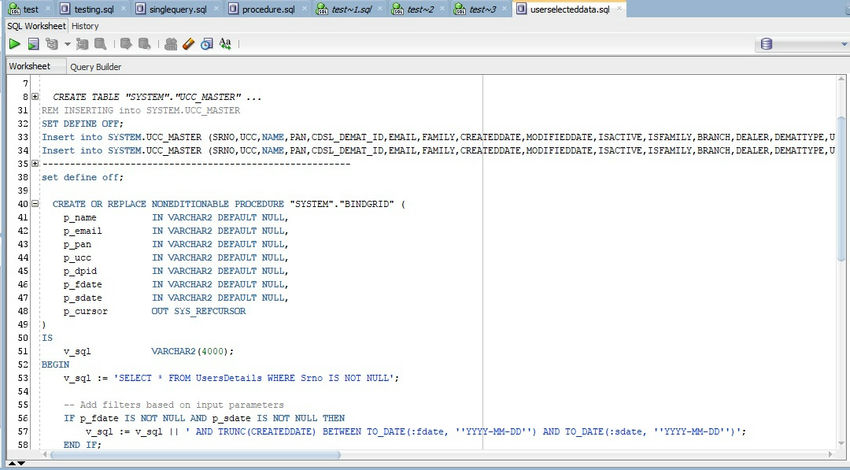Expand the collapsed dashed block on line 35
The image size is (850, 470).
35,163
